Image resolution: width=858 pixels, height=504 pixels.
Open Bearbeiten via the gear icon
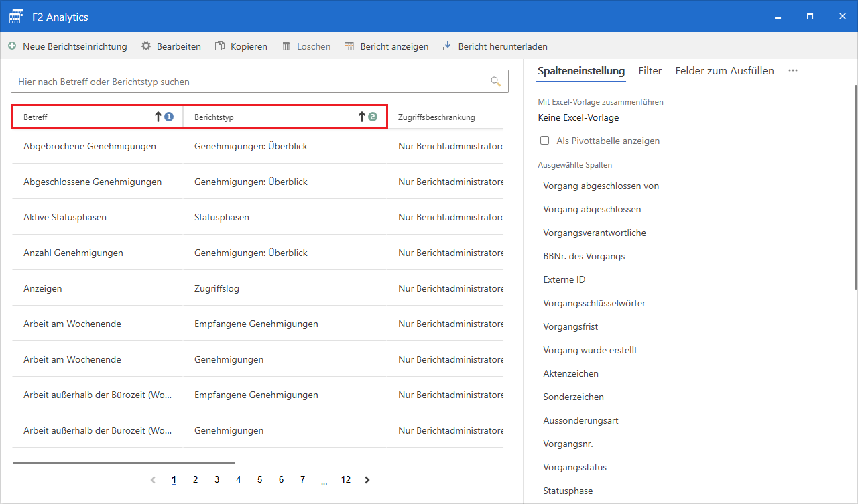click(146, 46)
